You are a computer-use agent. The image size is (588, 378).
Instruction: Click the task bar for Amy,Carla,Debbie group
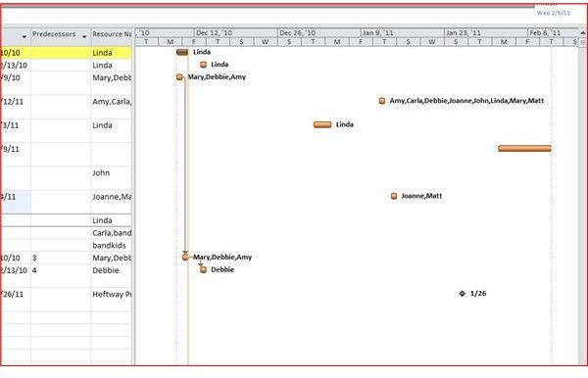[x=382, y=101]
